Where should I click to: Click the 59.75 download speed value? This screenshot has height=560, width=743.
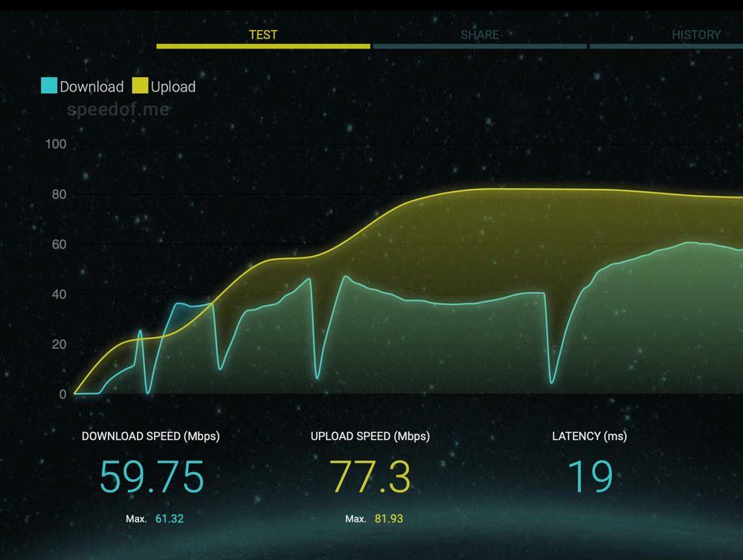tap(152, 477)
